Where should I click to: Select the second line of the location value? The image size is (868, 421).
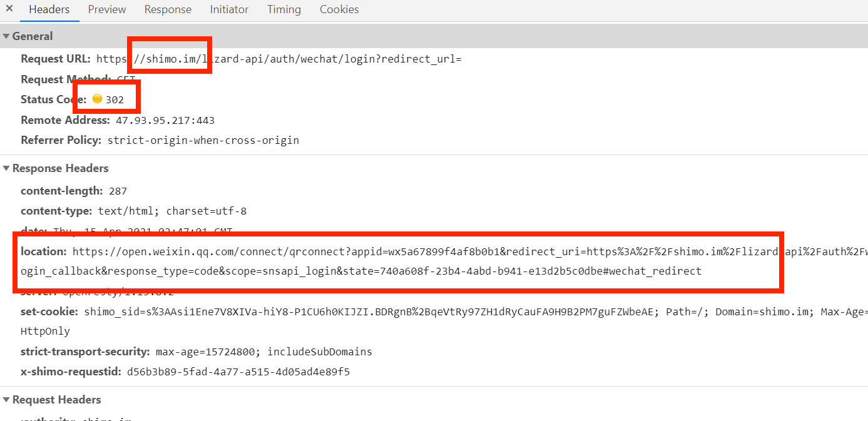click(361, 271)
